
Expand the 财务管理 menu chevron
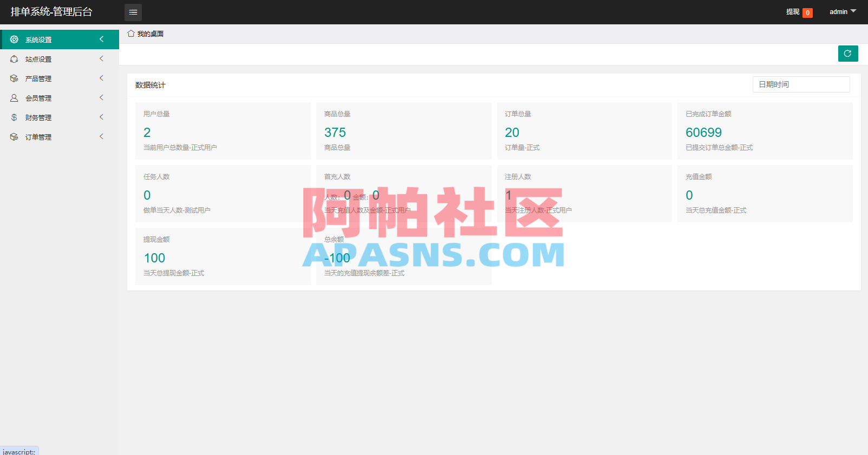(x=101, y=117)
